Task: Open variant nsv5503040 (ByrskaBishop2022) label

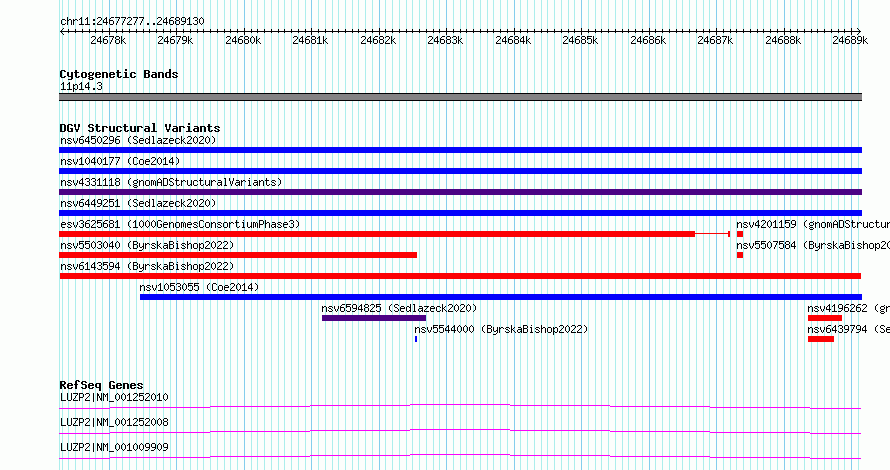Action: pyautogui.click(x=147, y=245)
